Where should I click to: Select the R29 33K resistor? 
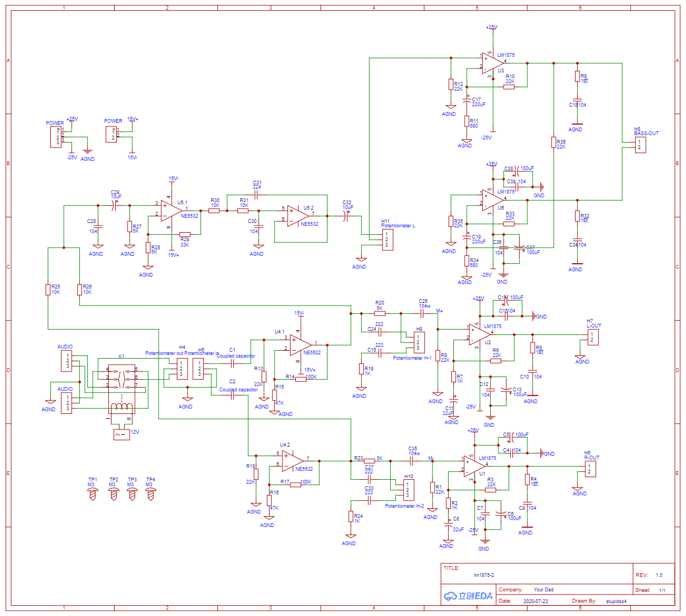pos(185,234)
